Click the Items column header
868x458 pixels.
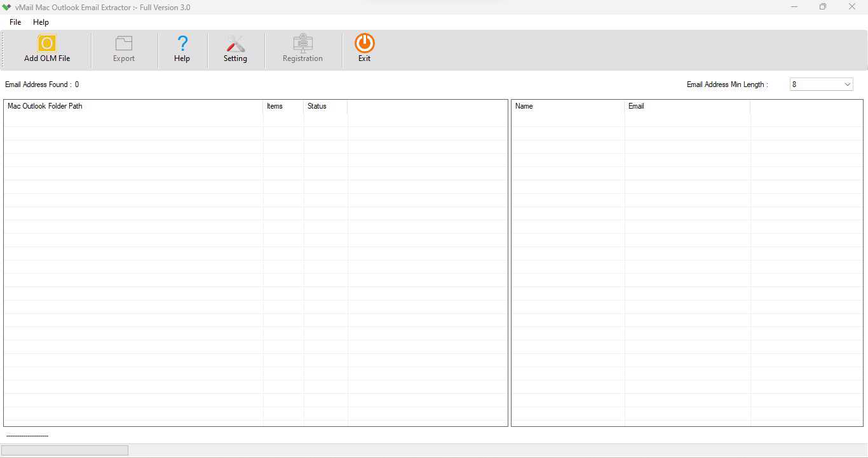283,106
